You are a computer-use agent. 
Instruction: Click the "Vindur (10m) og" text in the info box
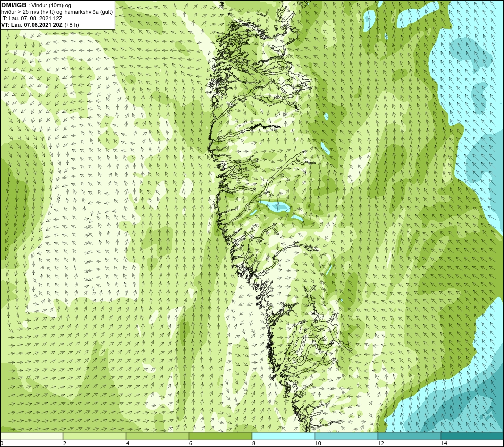(x=52, y=6)
